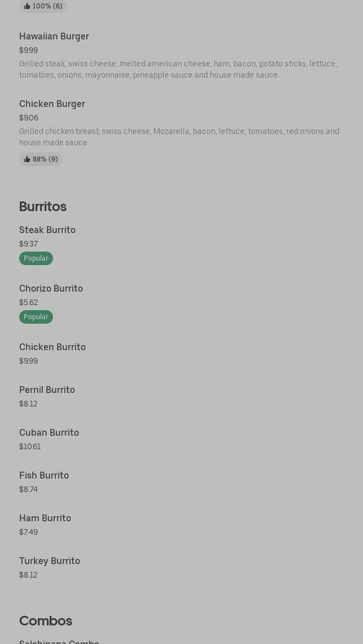
Task: Click the Combos section heading
Action: [x=46, y=621]
